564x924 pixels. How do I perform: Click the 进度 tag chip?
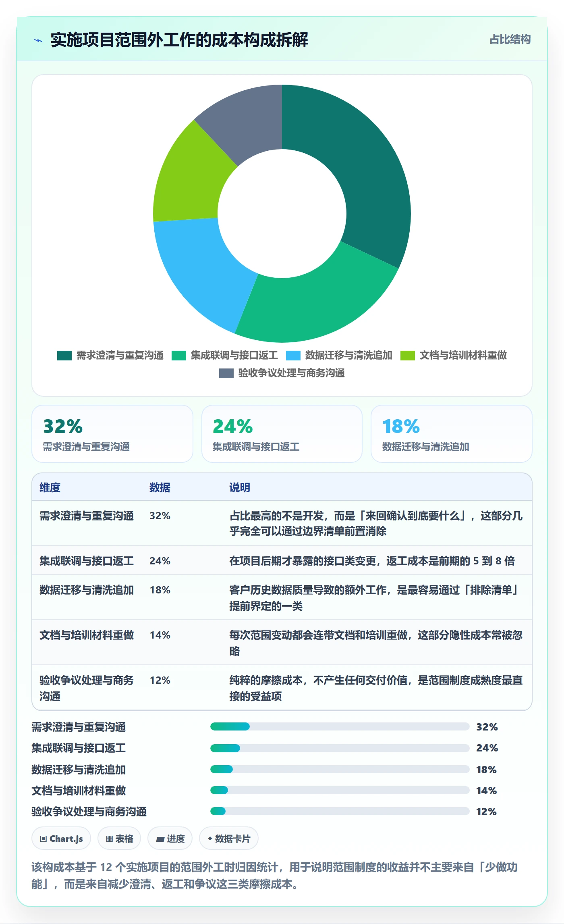tap(170, 839)
